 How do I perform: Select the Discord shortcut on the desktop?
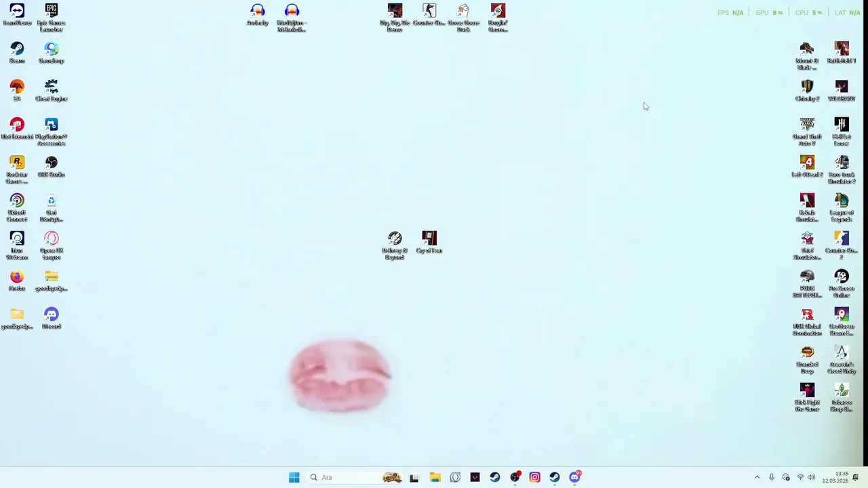pyautogui.click(x=52, y=318)
